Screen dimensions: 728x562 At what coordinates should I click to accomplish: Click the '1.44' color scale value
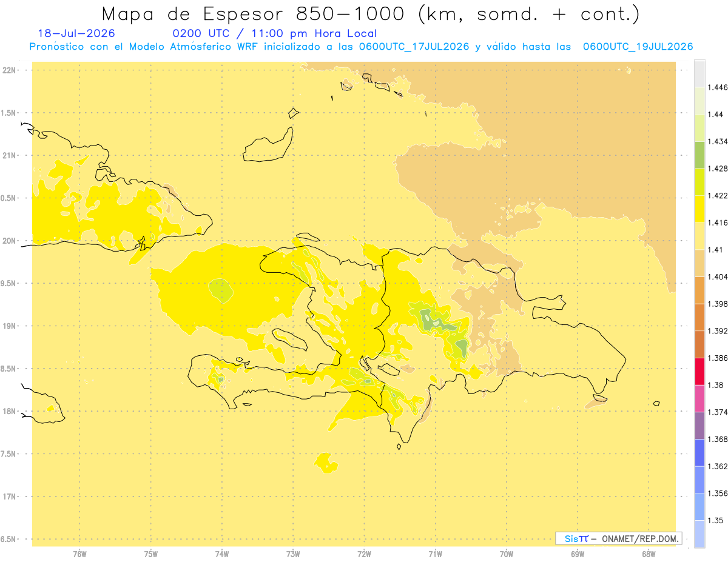click(x=716, y=114)
